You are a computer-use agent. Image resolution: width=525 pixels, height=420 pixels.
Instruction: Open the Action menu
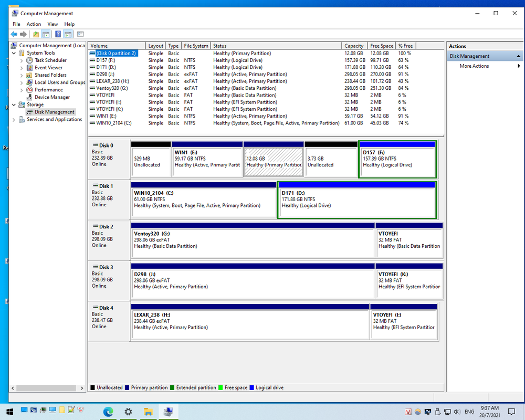[x=34, y=24]
